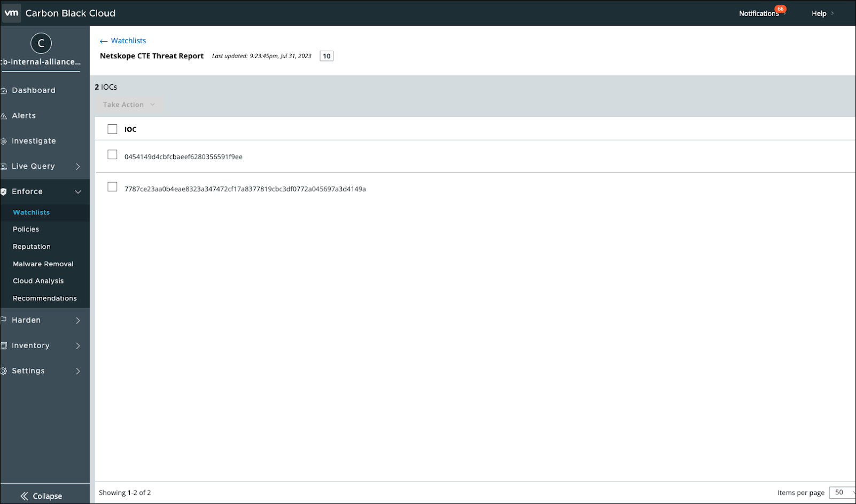This screenshot has width=856, height=504.
Task: Expand the Live Query submenu chevron
Action: point(78,167)
